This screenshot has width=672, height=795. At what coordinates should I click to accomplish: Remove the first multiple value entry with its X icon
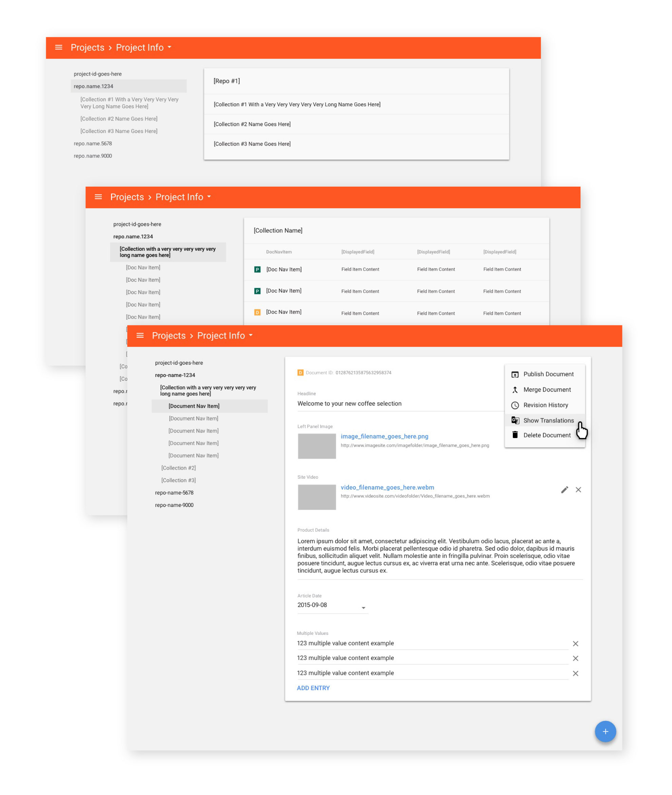pyautogui.click(x=576, y=643)
